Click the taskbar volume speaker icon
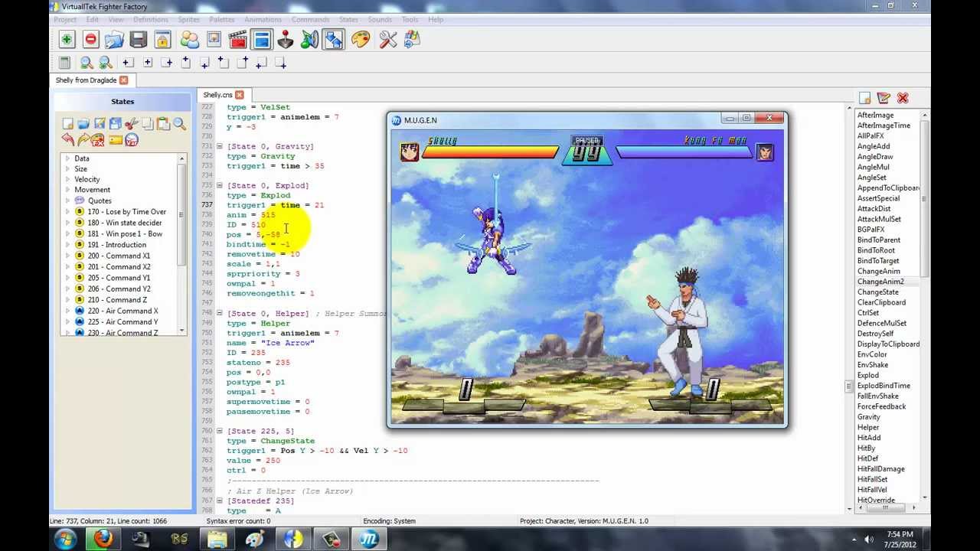 [869, 540]
